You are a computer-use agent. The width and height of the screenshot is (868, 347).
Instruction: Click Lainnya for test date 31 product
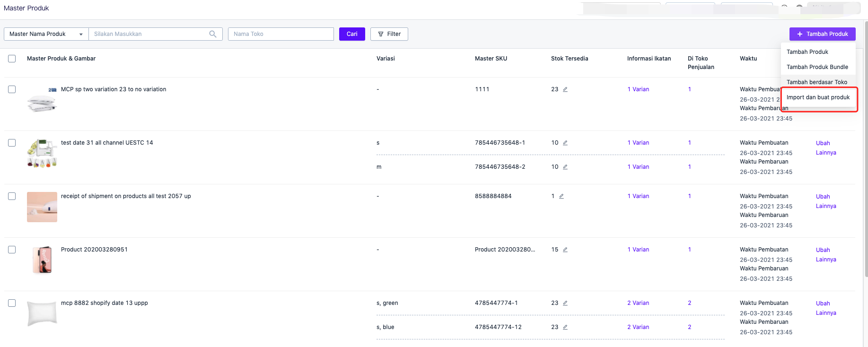tap(826, 153)
